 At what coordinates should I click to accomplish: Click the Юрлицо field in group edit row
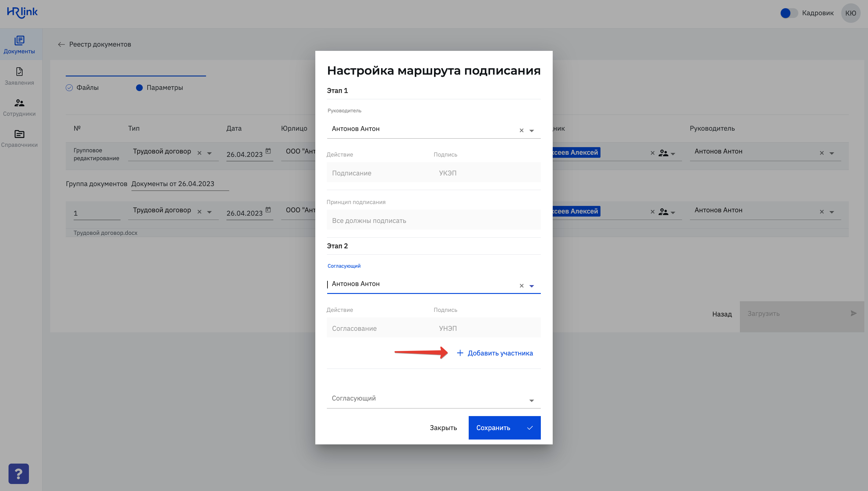(x=299, y=152)
